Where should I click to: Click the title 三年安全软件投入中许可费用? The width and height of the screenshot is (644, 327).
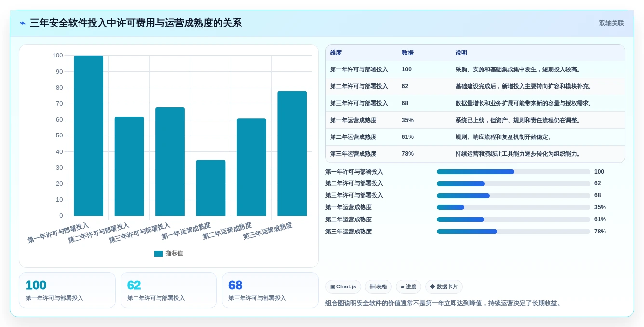[x=136, y=23]
